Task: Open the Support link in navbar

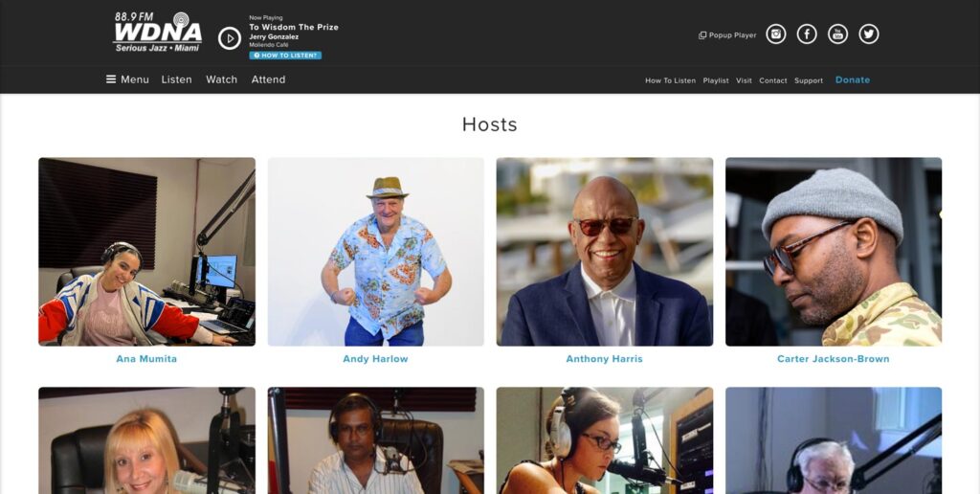Action: pos(808,80)
